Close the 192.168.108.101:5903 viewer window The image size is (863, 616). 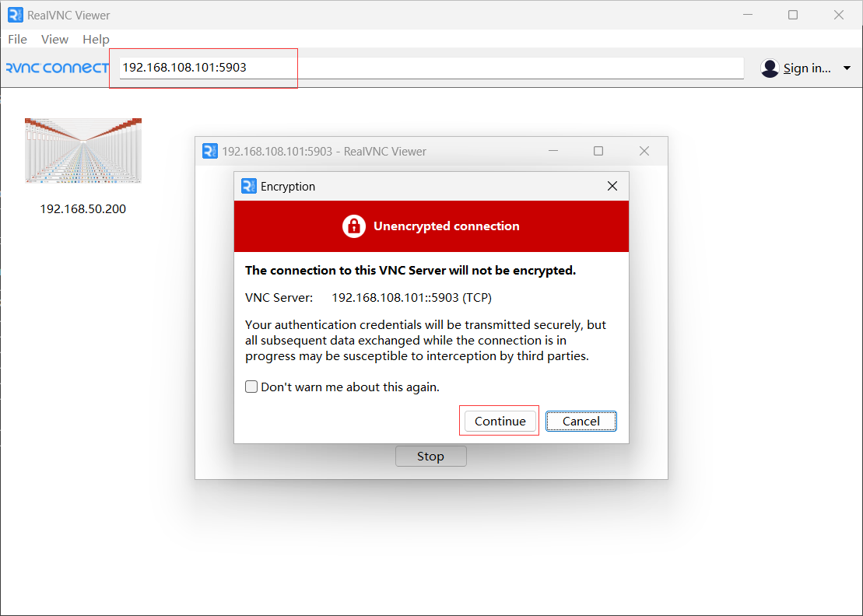tap(644, 151)
